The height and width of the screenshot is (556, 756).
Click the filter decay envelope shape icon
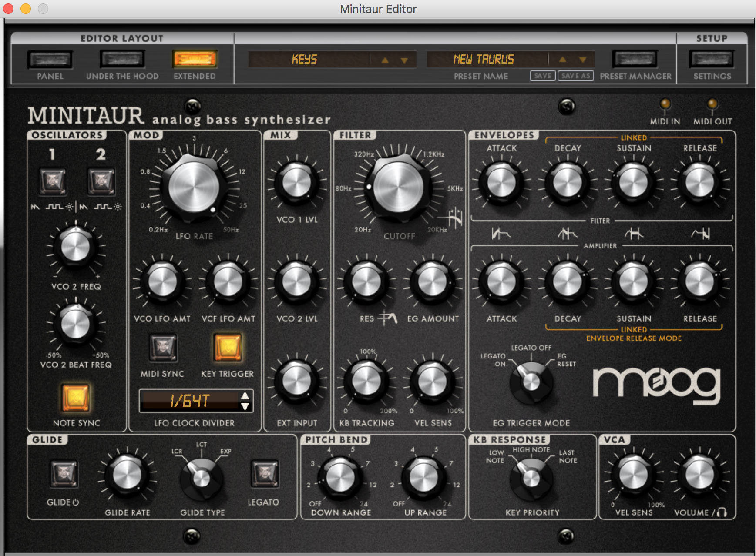(x=567, y=234)
